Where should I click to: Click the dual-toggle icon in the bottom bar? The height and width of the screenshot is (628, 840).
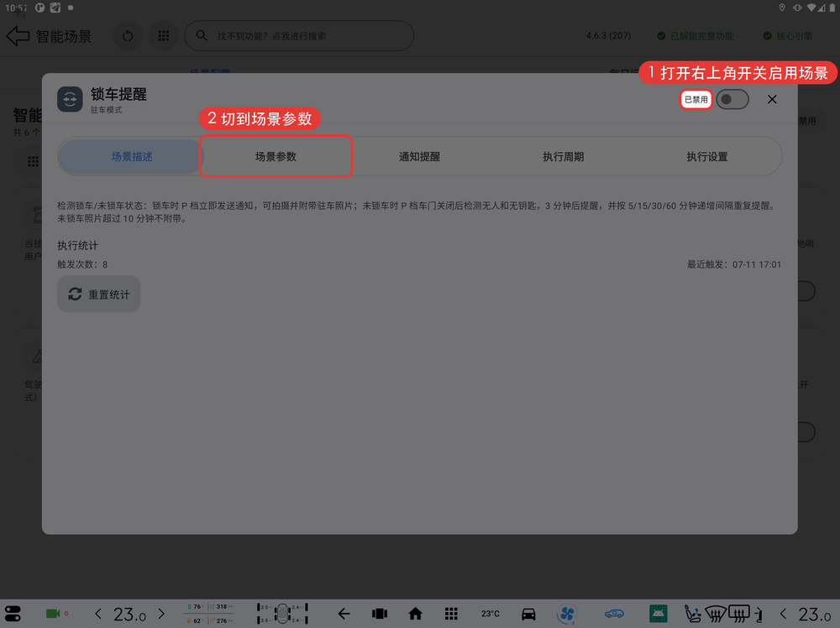[13, 614]
